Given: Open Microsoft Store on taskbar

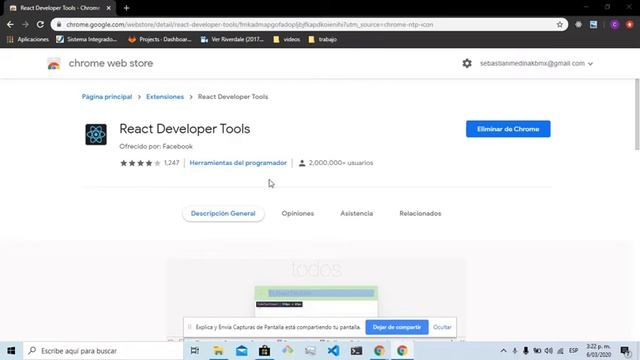Looking at the screenshot, I should [x=264, y=351].
